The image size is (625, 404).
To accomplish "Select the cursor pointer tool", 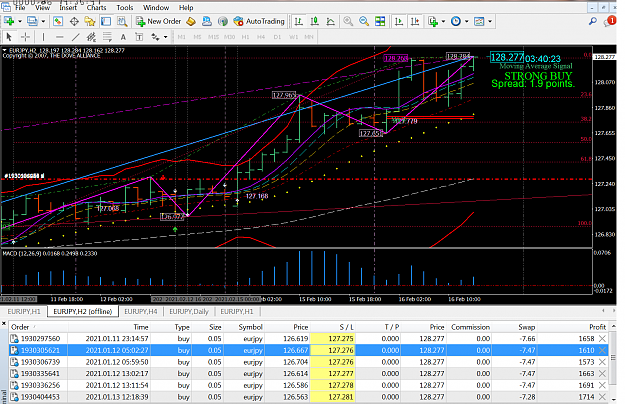I will click(x=9, y=37).
